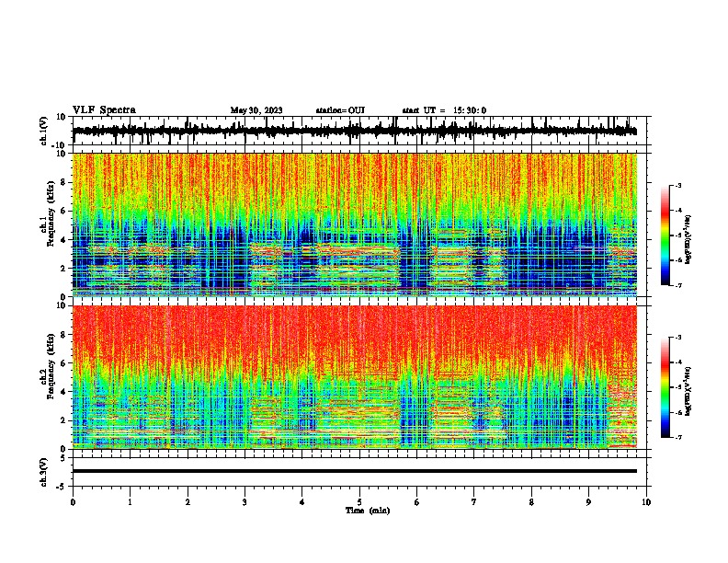Click the time axis tick label "3"

pyautogui.click(x=245, y=502)
